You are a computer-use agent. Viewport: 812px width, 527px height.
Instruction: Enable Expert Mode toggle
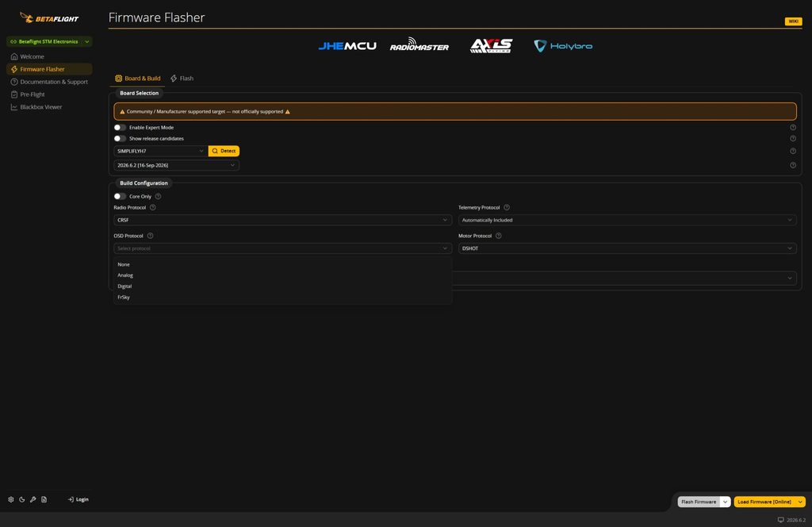120,128
